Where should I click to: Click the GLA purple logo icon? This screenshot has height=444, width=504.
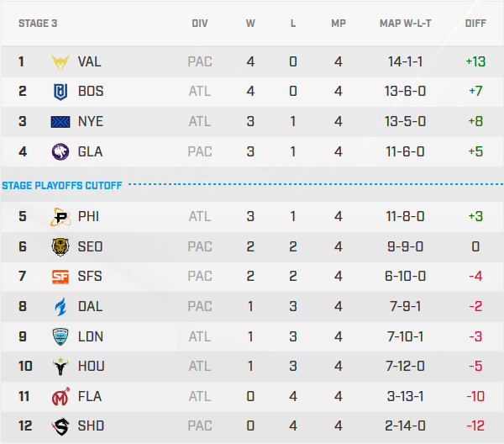point(60,152)
